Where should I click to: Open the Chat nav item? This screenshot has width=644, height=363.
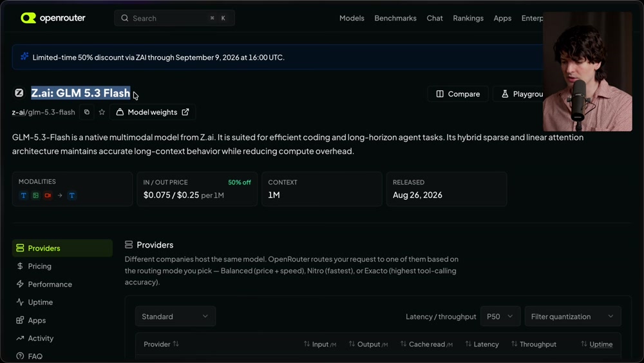tap(435, 18)
